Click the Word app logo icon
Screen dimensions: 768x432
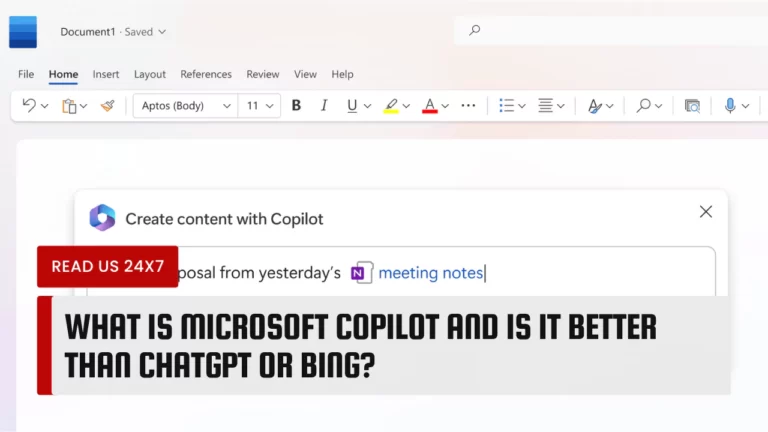23,32
